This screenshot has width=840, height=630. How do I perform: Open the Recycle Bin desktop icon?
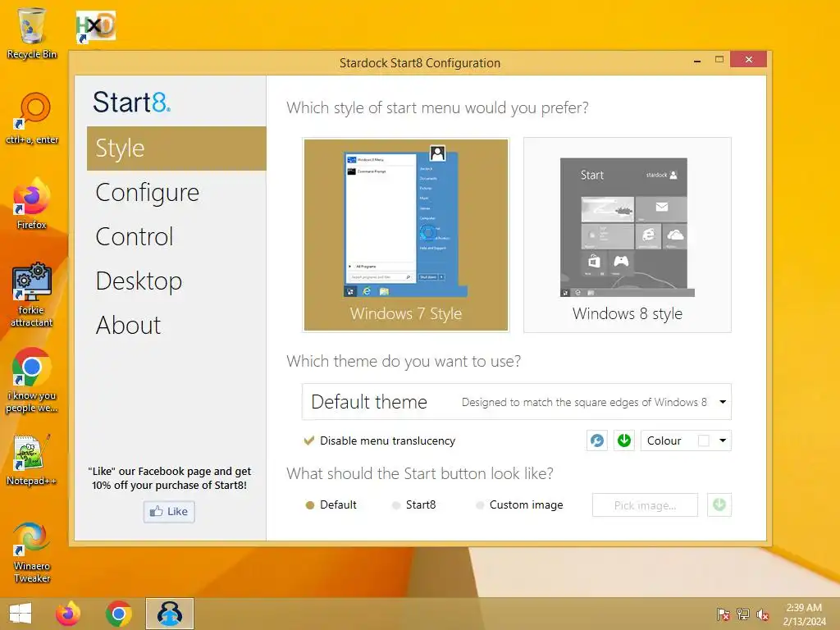click(32, 33)
